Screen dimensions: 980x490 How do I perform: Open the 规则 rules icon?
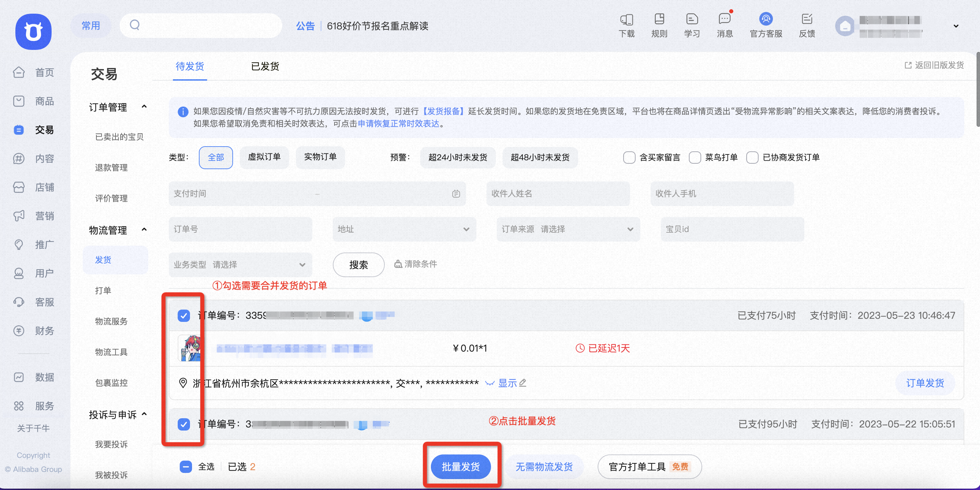tap(659, 19)
